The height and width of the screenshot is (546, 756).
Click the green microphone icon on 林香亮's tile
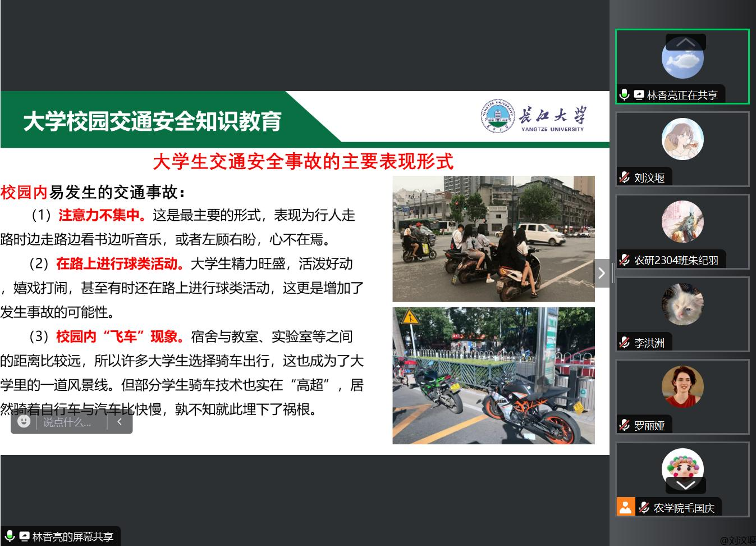[624, 95]
